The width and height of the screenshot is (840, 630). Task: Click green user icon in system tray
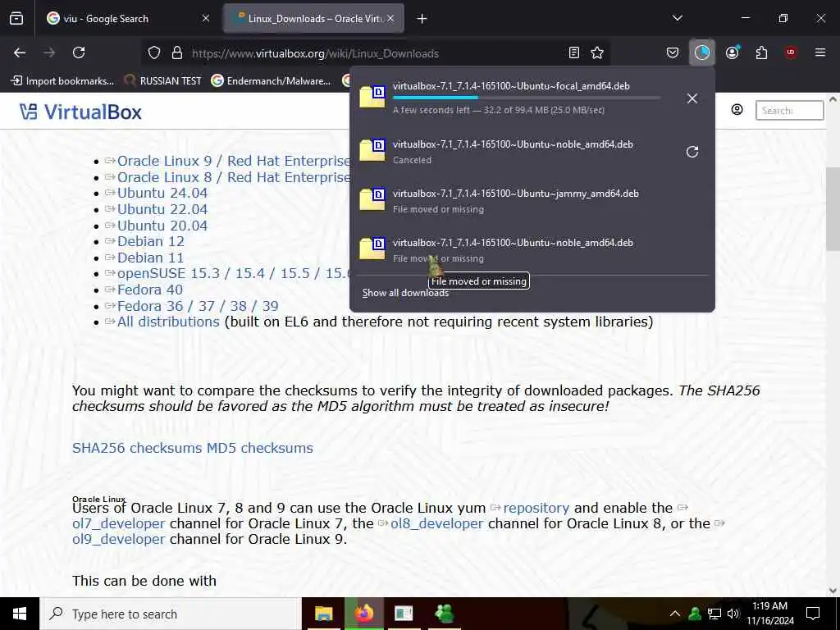click(695, 614)
